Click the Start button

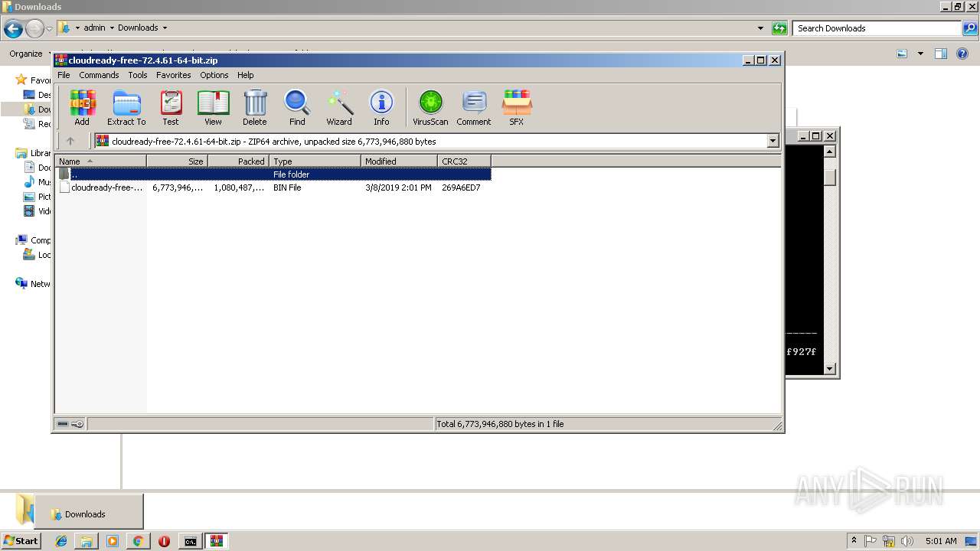(21, 541)
